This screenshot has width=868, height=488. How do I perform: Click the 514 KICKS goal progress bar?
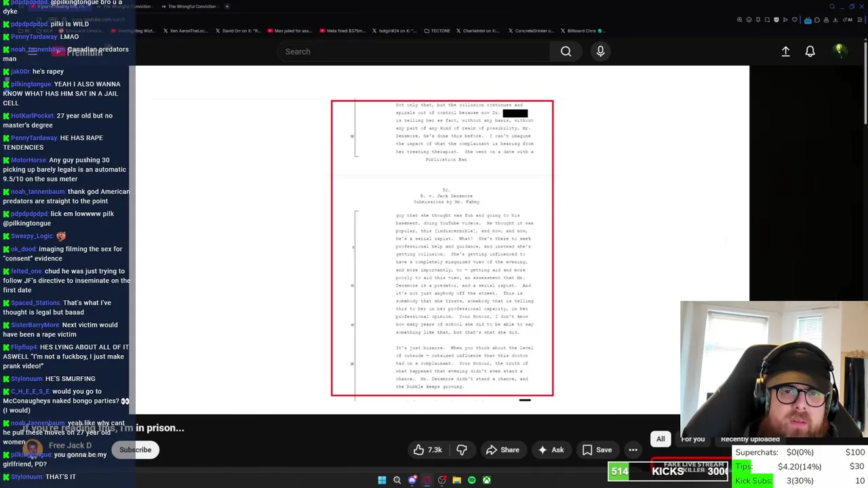tap(668, 471)
